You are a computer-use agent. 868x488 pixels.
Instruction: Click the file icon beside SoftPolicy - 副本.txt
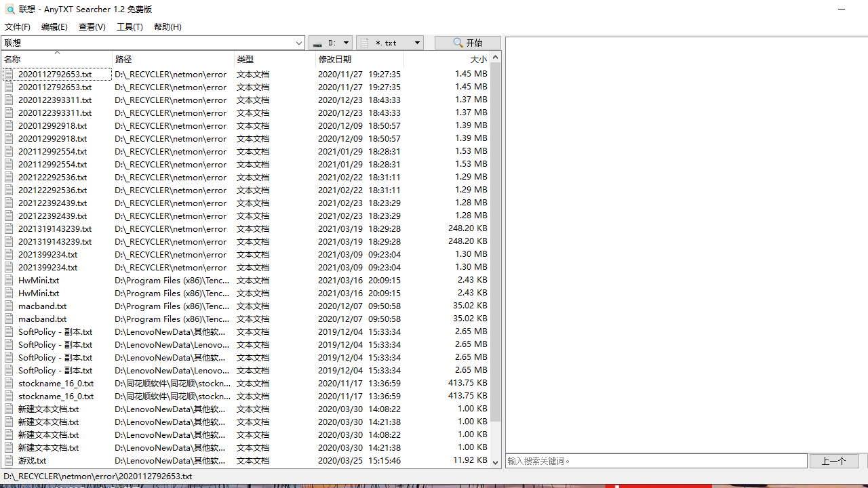(8, 331)
